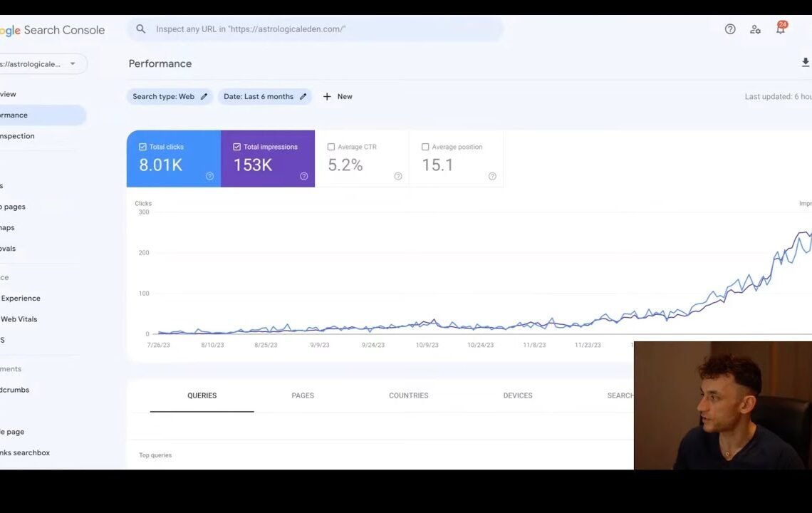The image size is (812, 513).
Task: Open the help question mark icon
Action: click(730, 29)
